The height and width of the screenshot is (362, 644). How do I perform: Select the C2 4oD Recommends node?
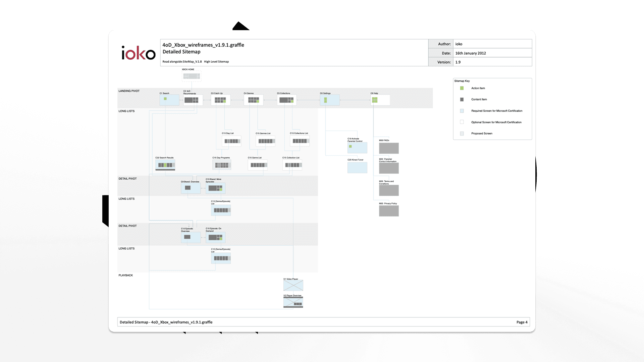[x=193, y=100]
